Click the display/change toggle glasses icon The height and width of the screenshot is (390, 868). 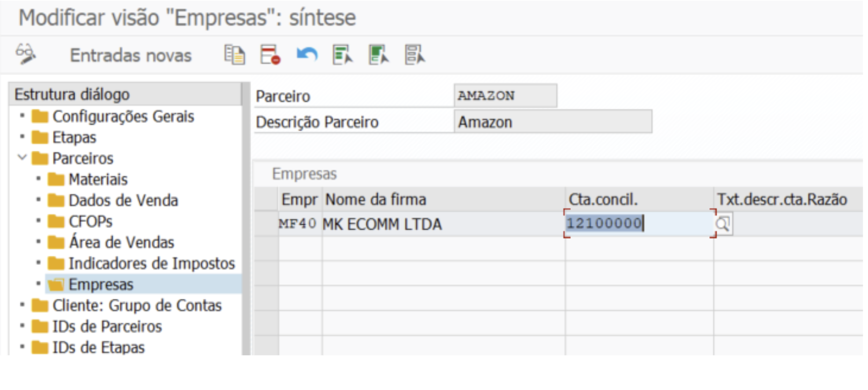tap(25, 54)
